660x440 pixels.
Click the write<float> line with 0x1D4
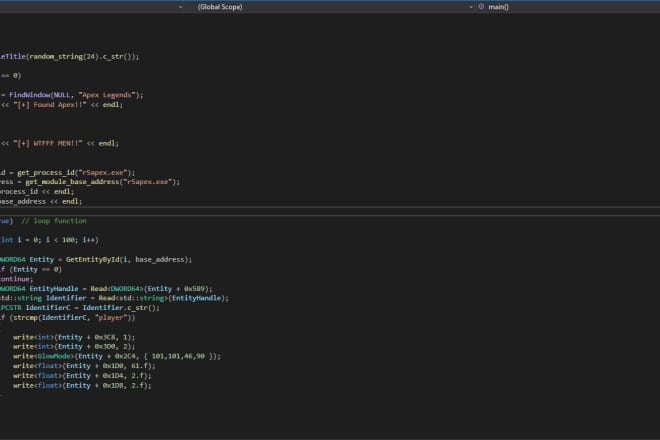click(x=82, y=376)
